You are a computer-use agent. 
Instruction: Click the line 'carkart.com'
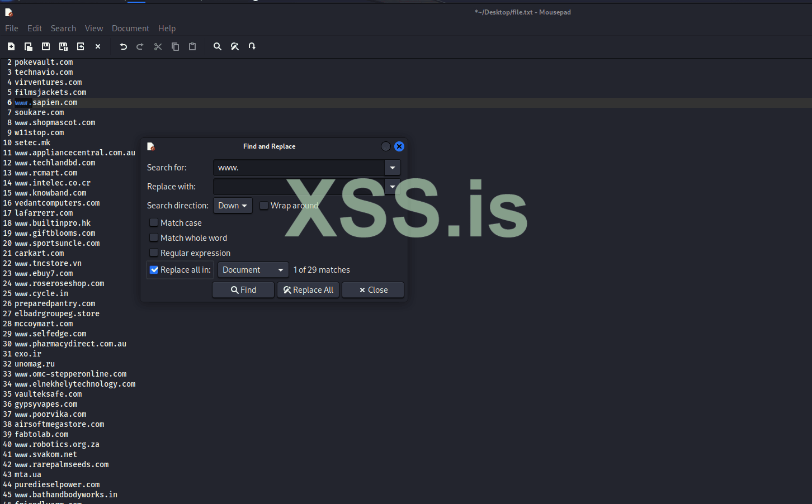tap(39, 253)
